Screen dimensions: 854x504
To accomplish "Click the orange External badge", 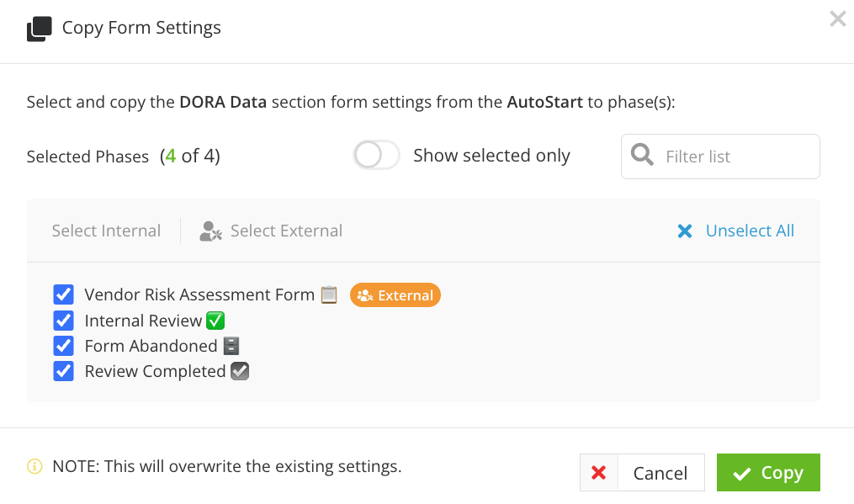I will pyautogui.click(x=395, y=294).
